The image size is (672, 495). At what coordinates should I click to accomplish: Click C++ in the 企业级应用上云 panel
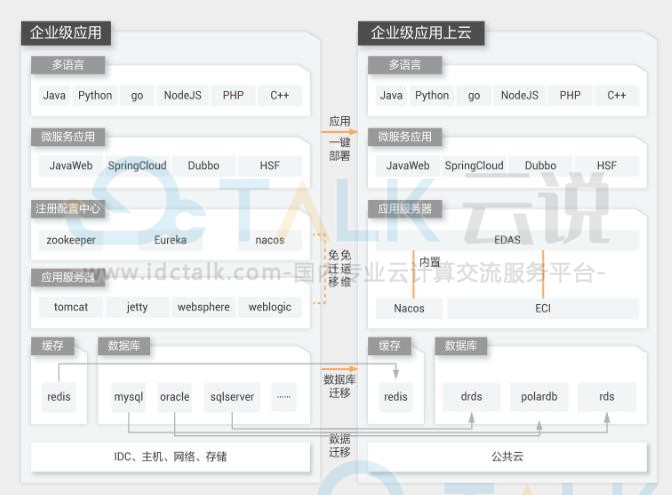pos(616,95)
